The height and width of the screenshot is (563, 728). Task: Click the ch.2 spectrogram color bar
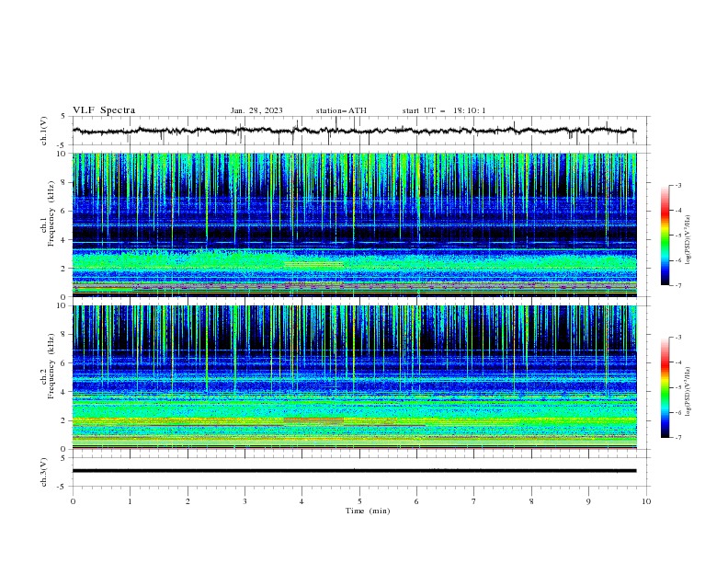coord(665,387)
